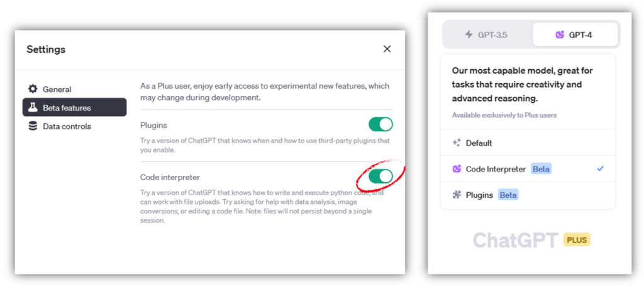
Task: Click the General gear icon
Action: (x=33, y=89)
